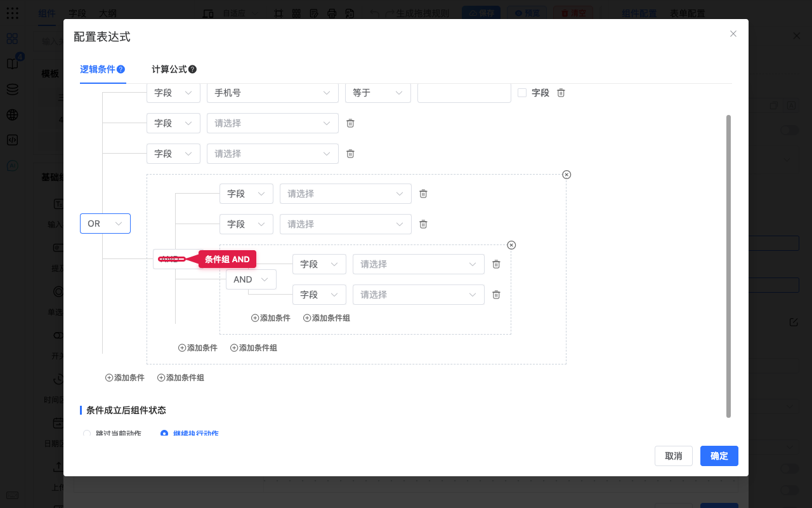Image resolution: width=812 pixels, height=508 pixels.
Task: Delete second condition in innermost AND group
Action: tap(496, 295)
